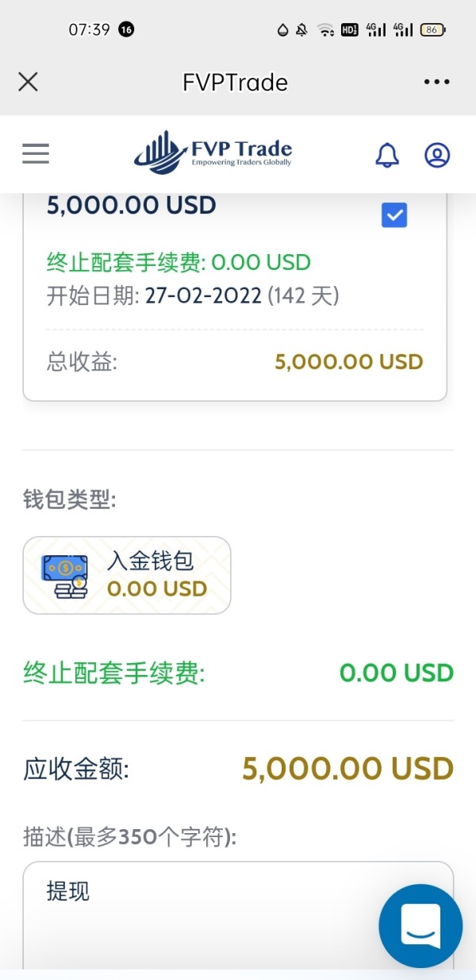Tap the 钱包类型 wallet type label
The height and width of the screenshot is (980, 476).
click(x=70, y=500)
